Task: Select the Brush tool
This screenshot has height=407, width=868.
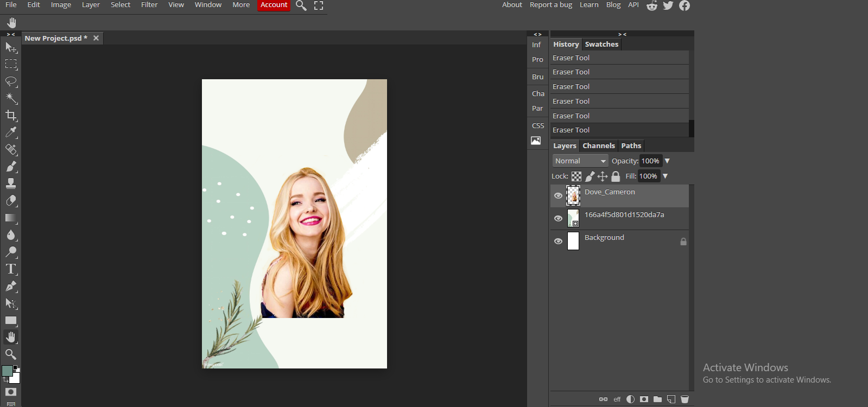Action: (11, 167)
